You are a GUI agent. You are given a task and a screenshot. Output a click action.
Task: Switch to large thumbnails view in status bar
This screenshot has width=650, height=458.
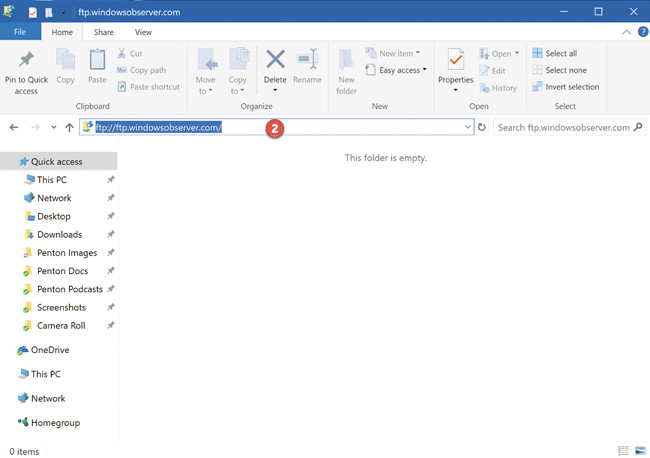(640, 451)
